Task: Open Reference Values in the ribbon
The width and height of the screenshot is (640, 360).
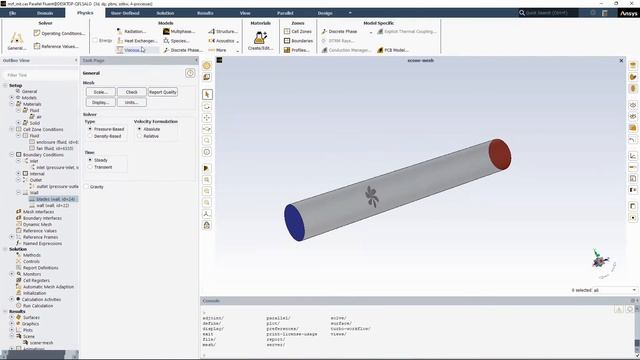Action: click(56, 46)
